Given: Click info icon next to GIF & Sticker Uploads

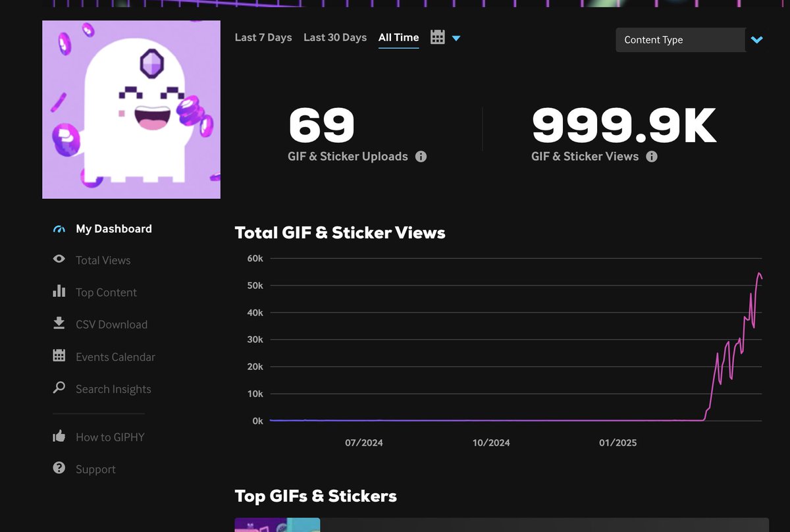Looking at the screenshot, I should click(x=421, y=157).
